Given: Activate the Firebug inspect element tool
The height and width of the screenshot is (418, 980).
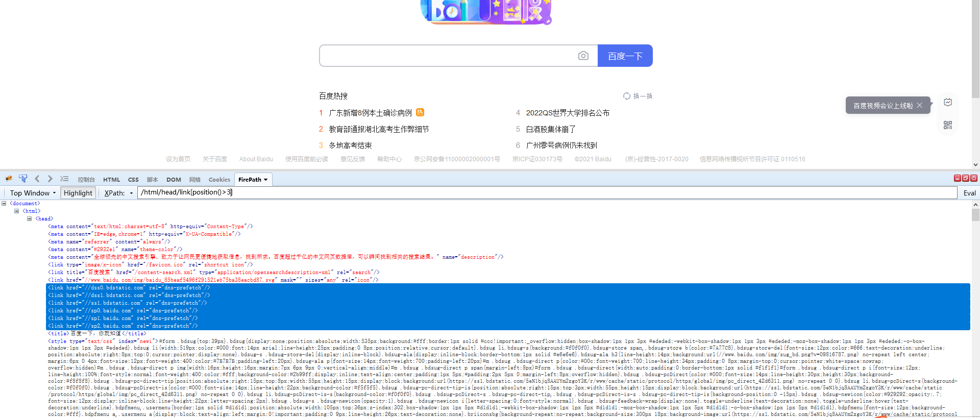Looking at the screenshot, I should click(x=23, y=179).
